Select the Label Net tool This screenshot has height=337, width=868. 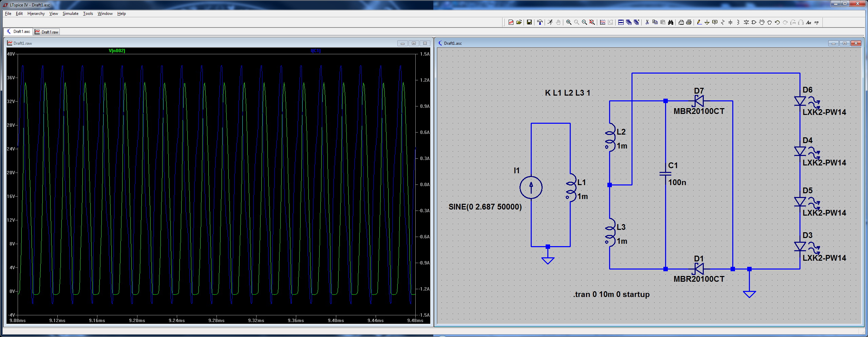click(715, 22)
